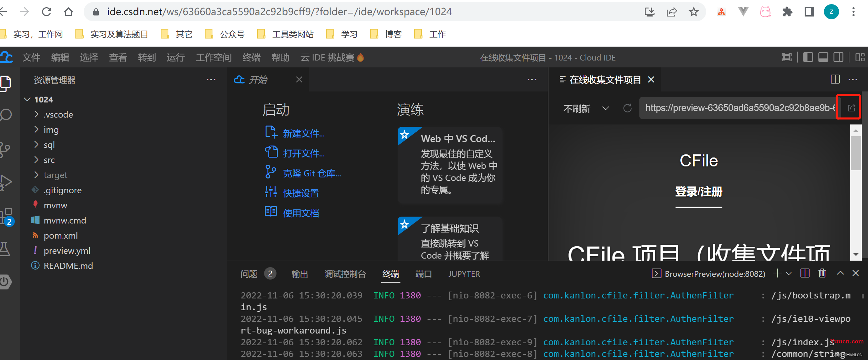The height and width of the screenshot is (360, 868).
Task: Switch to the 端口 panel tab
Action: click(423, 274)
